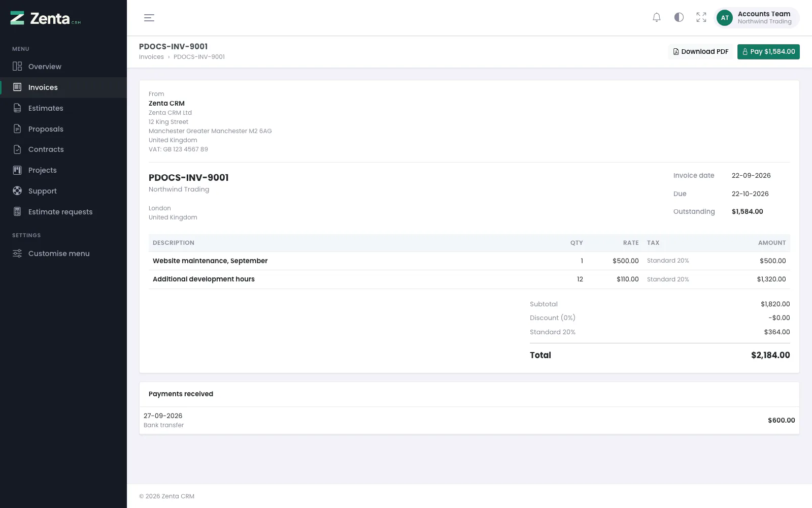Open Projects in sidebar
This screenshot has width=812, height=508.
[63, 170]
